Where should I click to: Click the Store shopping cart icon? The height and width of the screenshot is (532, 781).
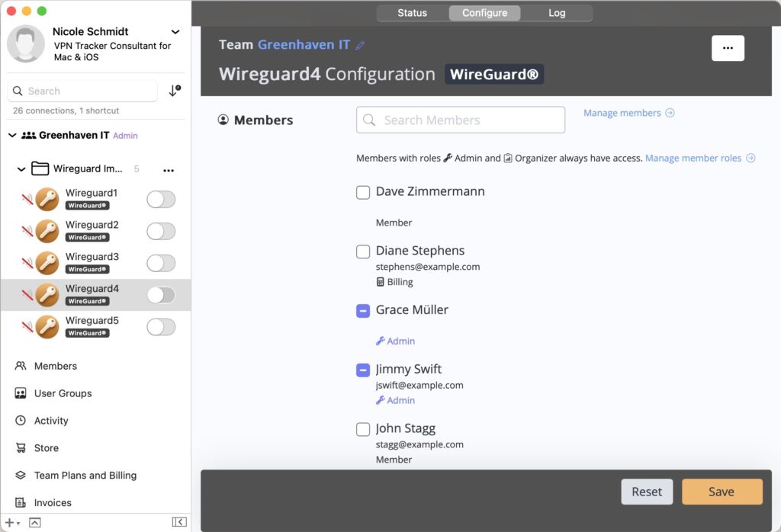[x=21, y=448]
